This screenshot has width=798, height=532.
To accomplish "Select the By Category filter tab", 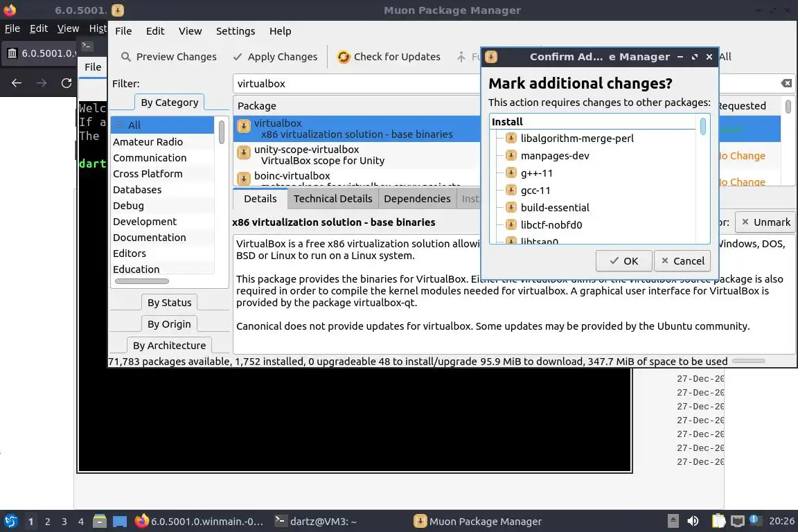I will (170, 103).
